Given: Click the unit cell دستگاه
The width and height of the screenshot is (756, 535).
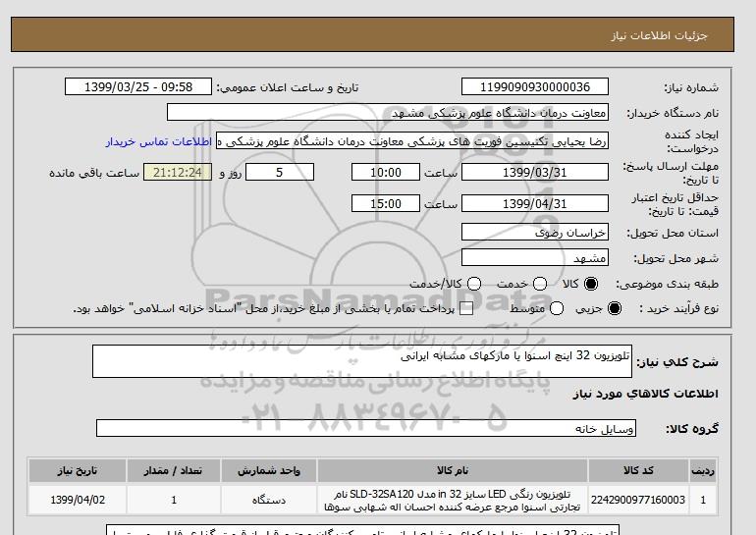Looking at the screenshot, I should click(269, 500).
